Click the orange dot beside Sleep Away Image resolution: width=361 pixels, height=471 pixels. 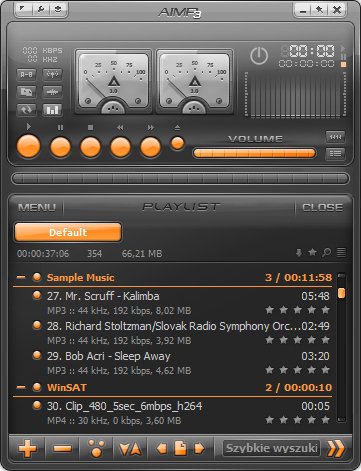pos(37,356)
